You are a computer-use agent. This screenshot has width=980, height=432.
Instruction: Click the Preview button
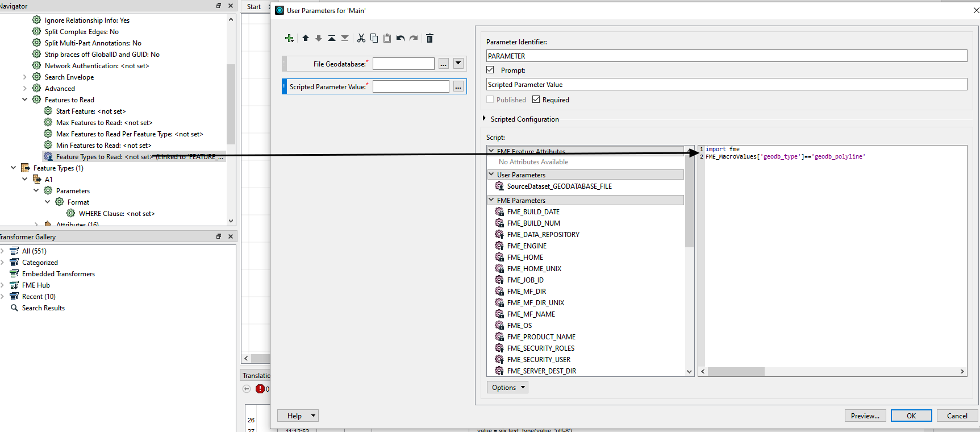pos(865,416)
